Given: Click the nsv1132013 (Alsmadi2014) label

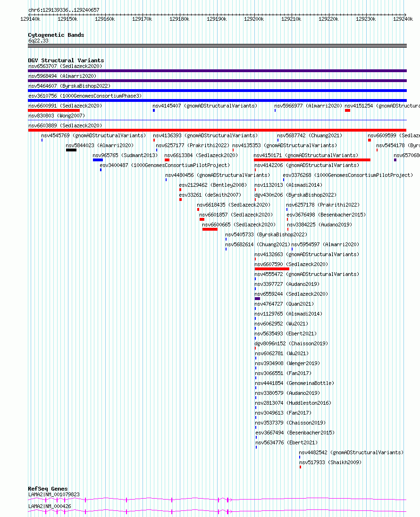Looking at the screenshot, I should tap(288, 185).
